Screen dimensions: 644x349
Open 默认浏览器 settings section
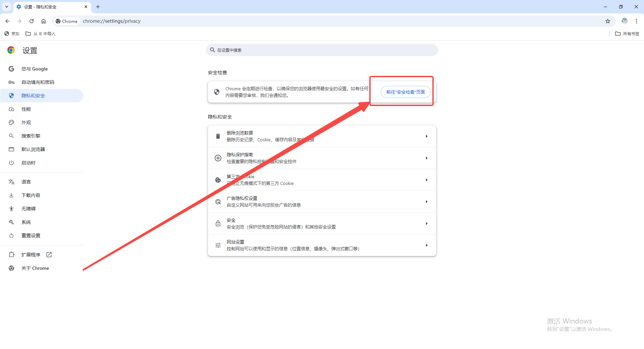pos(42,149)
